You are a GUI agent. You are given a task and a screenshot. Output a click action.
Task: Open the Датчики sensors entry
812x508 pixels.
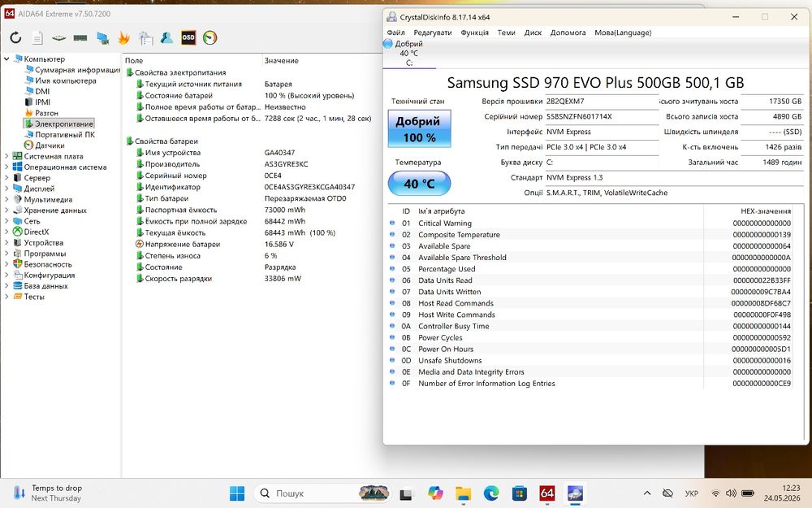(x=45, y=145)
